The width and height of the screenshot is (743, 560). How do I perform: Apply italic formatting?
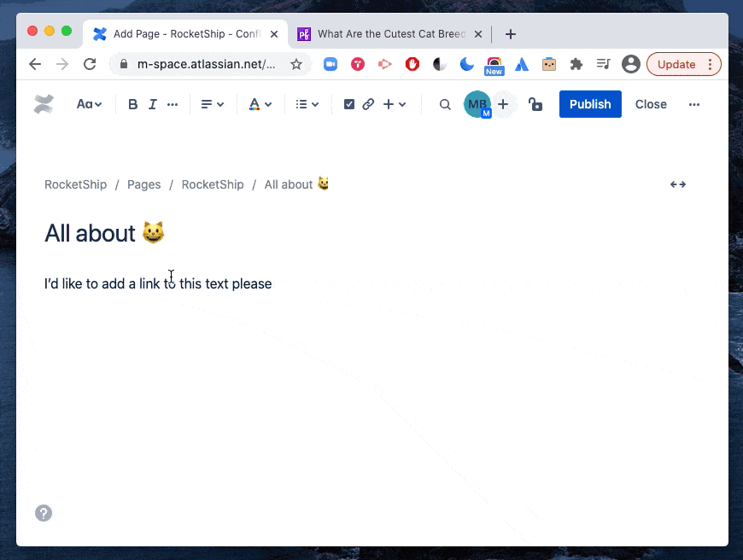152,103
